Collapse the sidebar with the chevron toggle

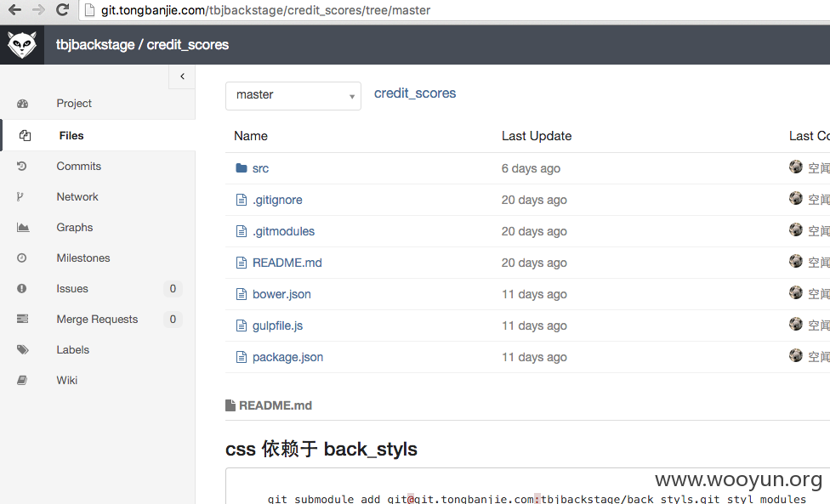(x=182, y=76)
